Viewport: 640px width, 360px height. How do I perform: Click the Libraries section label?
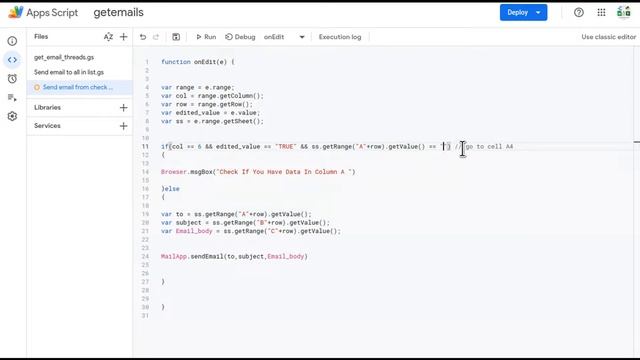(47, 108)
